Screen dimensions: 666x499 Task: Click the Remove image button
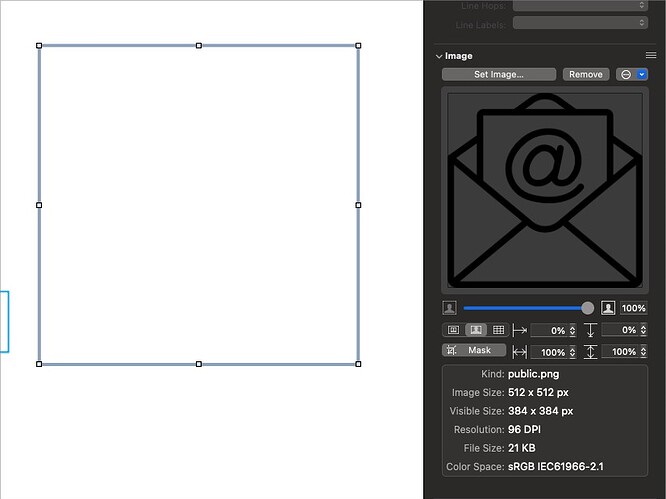[x=586, y=74]
